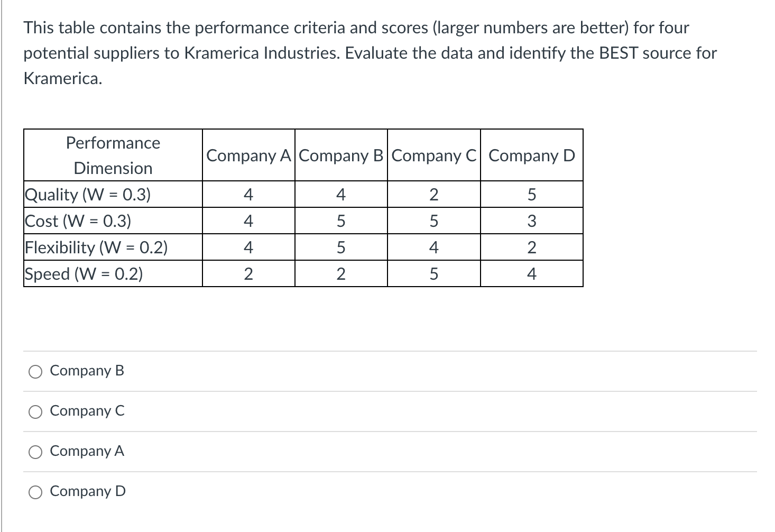Screen dimensions: 775x532
Task: Click the Quality (W = 0.3) row label
Action: pos(88,194)
